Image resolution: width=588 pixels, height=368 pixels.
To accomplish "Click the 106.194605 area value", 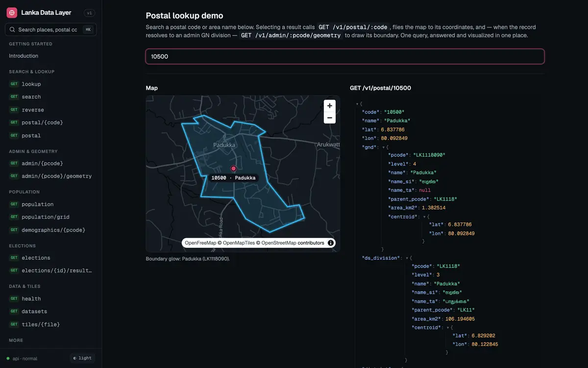I will click(460, 319).
